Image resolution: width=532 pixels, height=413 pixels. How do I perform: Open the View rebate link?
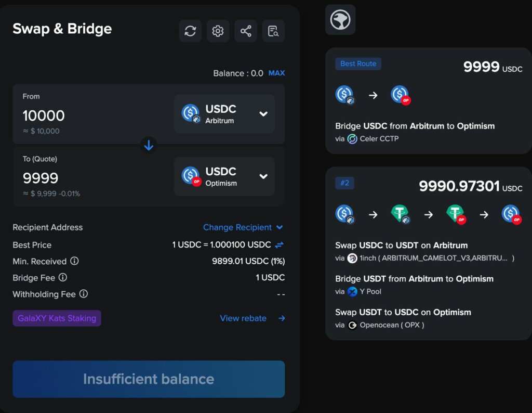pyautogui.click(x=252, y=318)
